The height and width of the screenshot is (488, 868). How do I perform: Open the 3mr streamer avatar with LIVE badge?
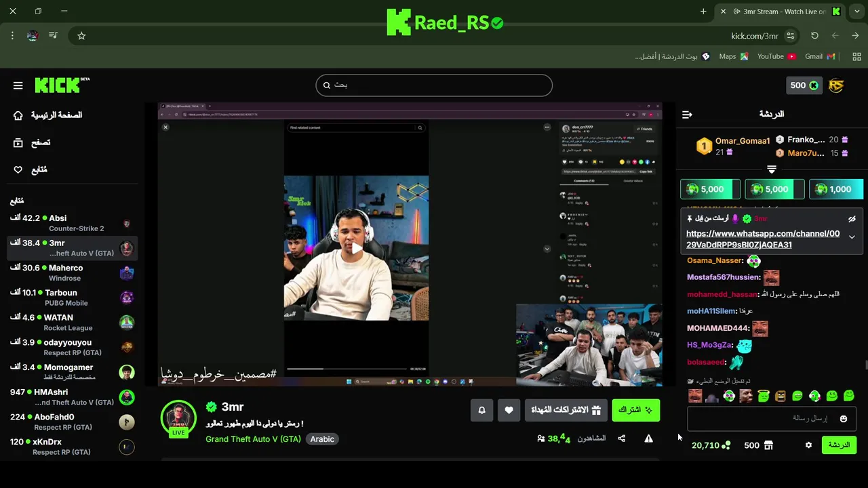click(178, 418)
